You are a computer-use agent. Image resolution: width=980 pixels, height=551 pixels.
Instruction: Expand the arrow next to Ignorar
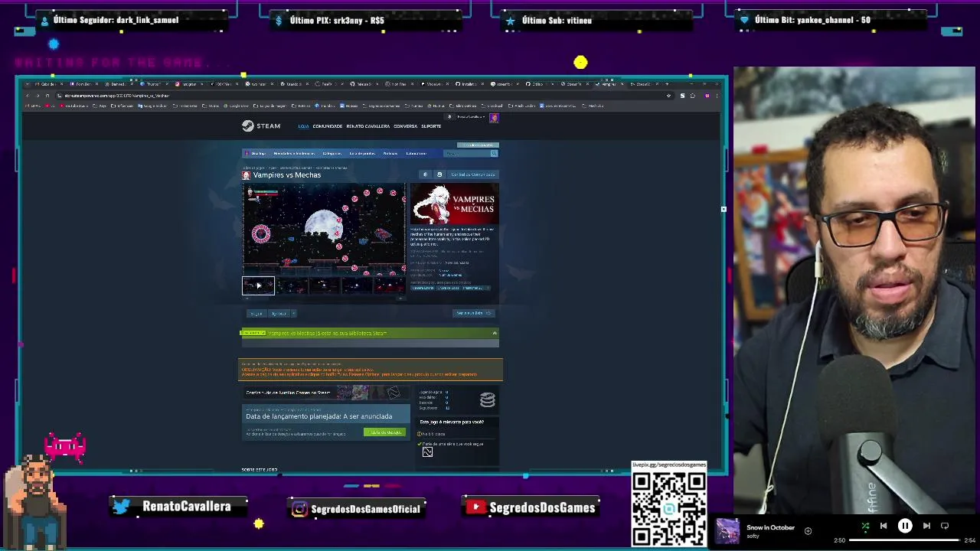[293, 313]
